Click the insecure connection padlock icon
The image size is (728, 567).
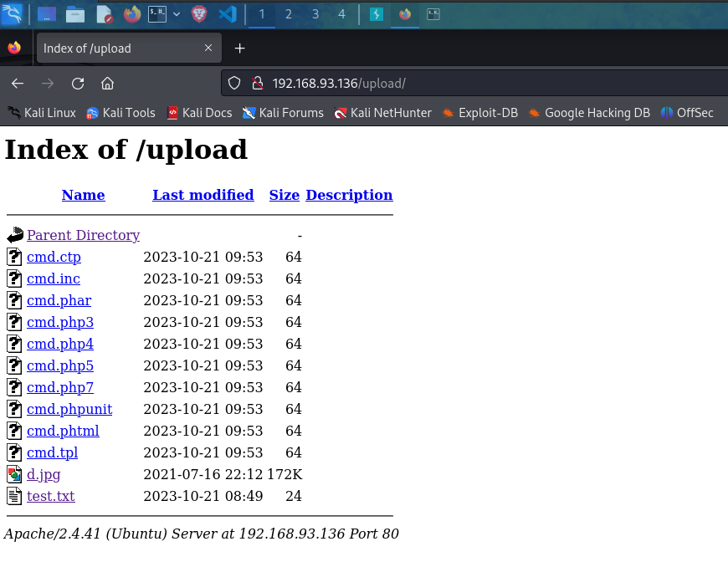coord(257,84)
